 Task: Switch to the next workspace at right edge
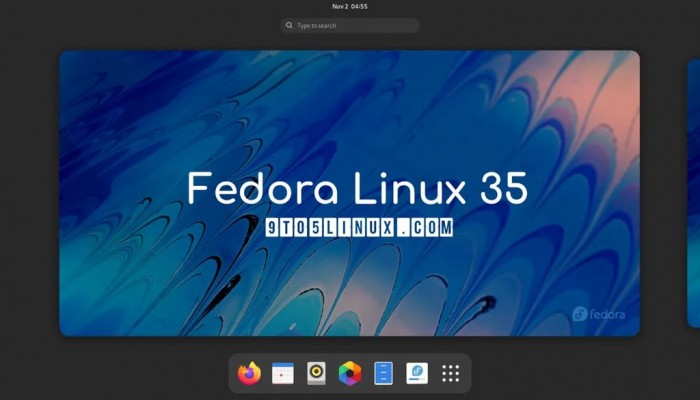693,193
